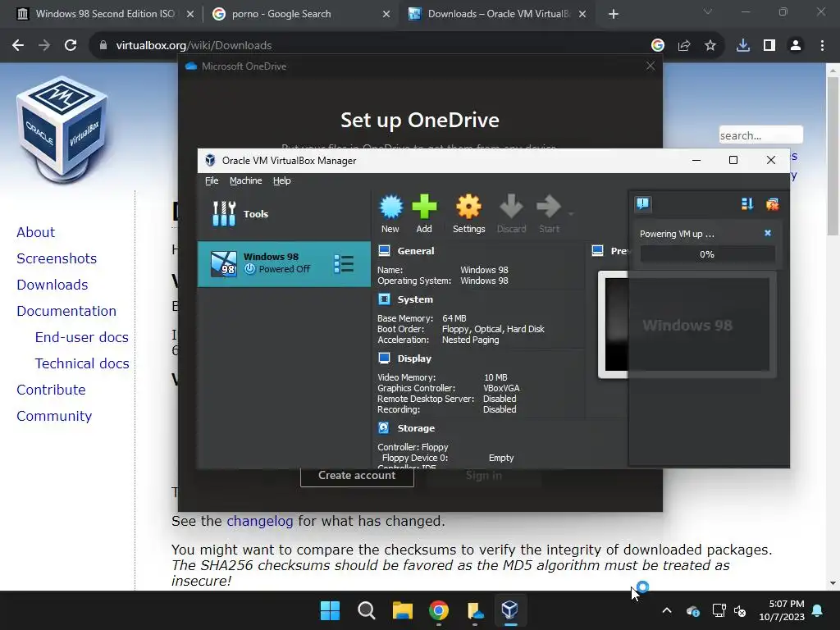Switch to the Windows 98 Second Edition ISO tab
840x630 pixels.
[105, 14]
